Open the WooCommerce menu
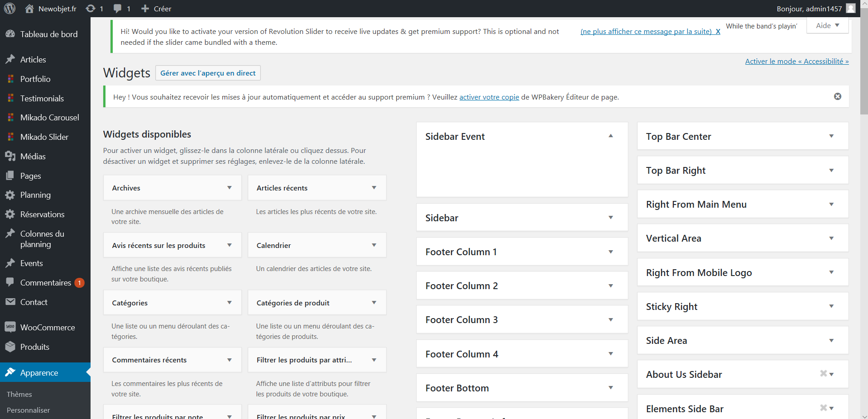Image resolution: width=868 pixels, height=419 pixels. (x=47, y=327)
